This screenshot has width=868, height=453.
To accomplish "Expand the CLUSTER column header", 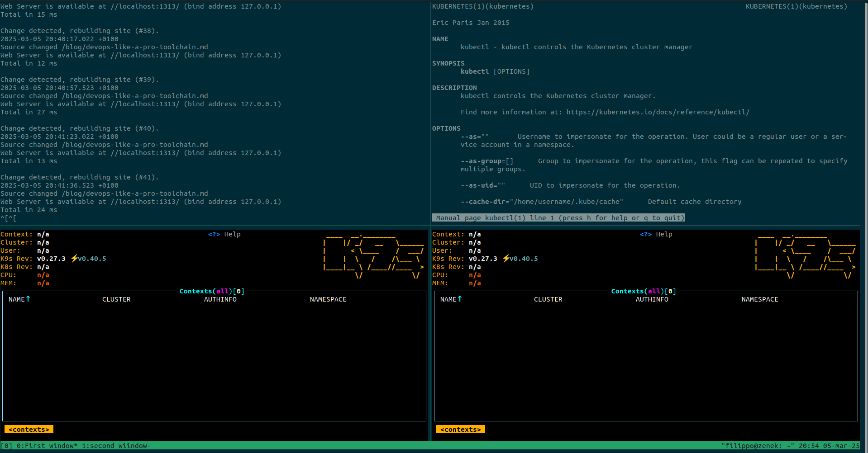I will coord(116,299).
